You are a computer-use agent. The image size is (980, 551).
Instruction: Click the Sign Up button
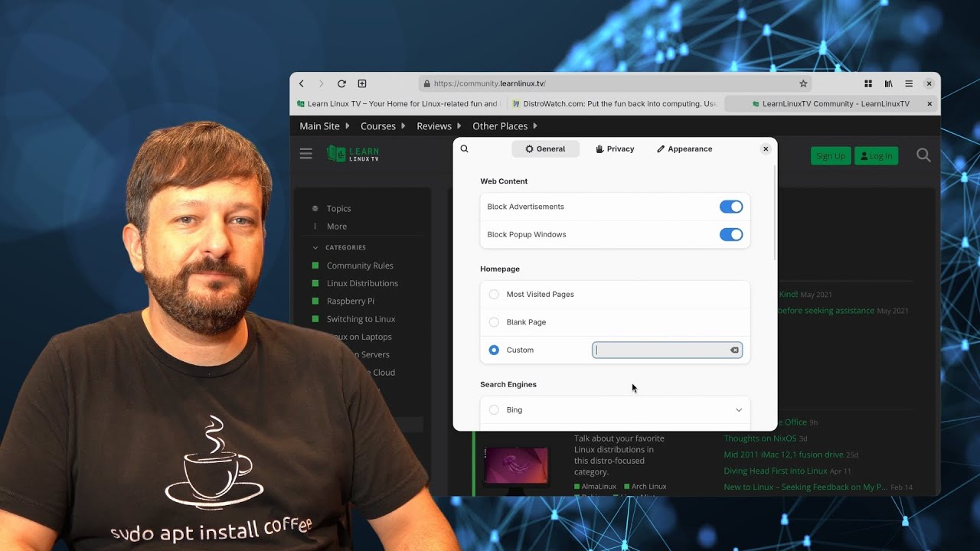pos(831,155)
